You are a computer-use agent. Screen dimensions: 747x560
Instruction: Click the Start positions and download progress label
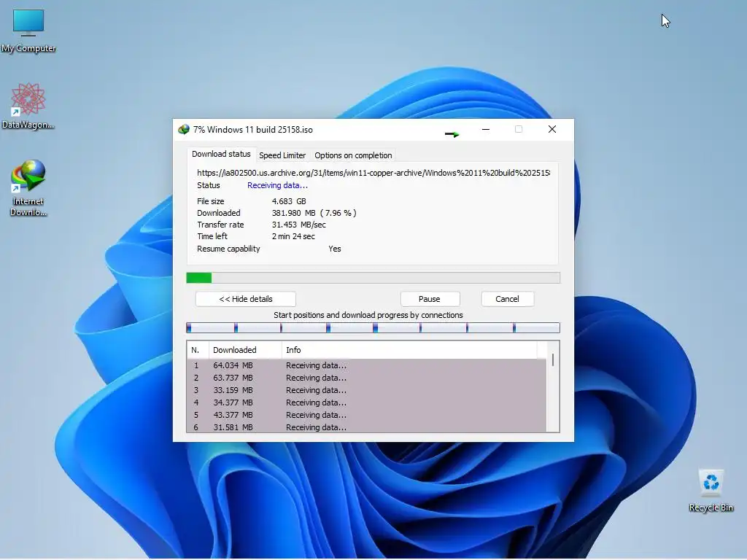368,315
